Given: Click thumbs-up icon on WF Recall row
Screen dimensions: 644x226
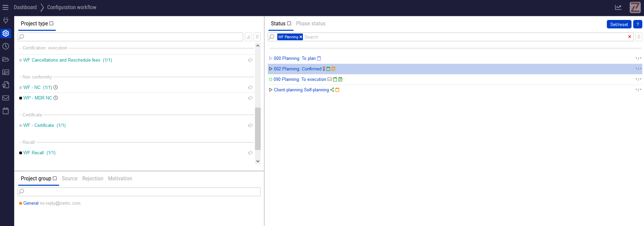Looking at the screenshot, I should click(x=251, y=153).
